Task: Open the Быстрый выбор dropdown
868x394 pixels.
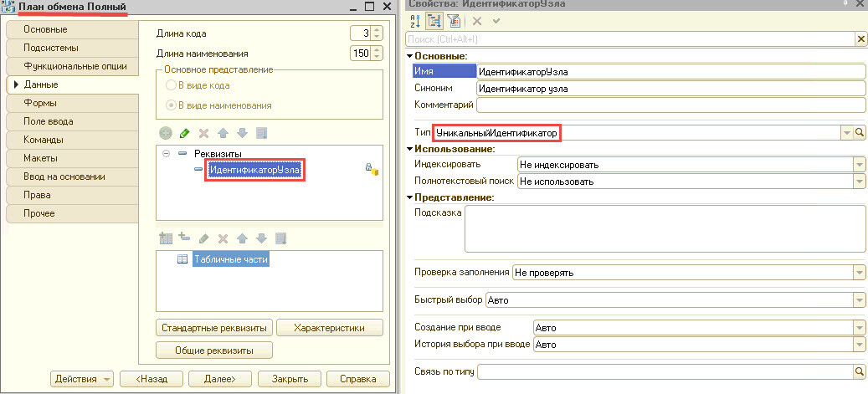Action: tap(859, 300)
